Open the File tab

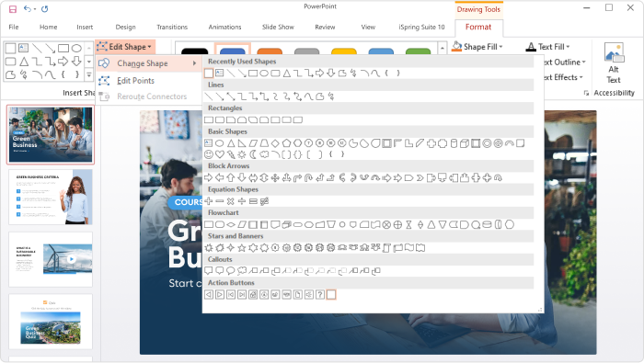14,27
